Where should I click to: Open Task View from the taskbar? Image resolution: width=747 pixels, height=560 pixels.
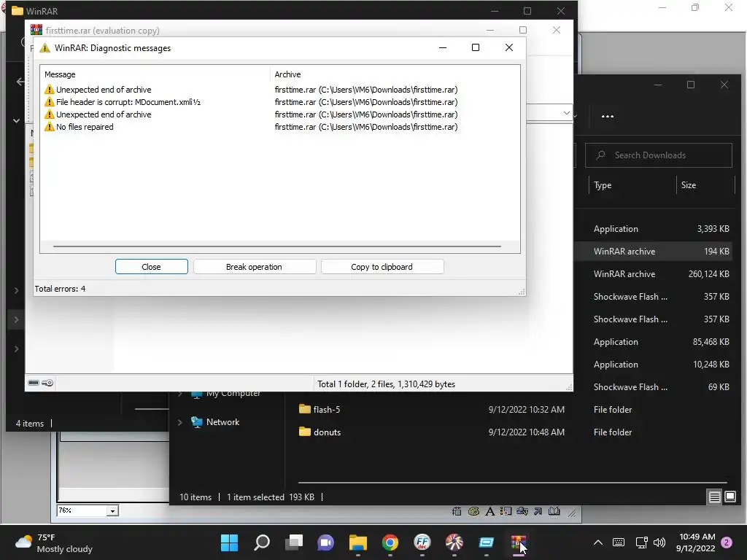294,542
